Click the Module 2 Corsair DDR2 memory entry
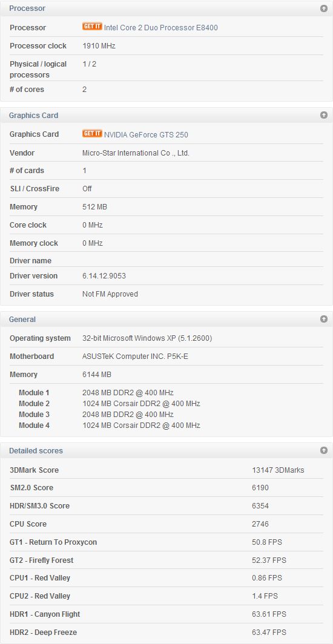The width and height of the screenshot is (333, 644). (141, 403)
